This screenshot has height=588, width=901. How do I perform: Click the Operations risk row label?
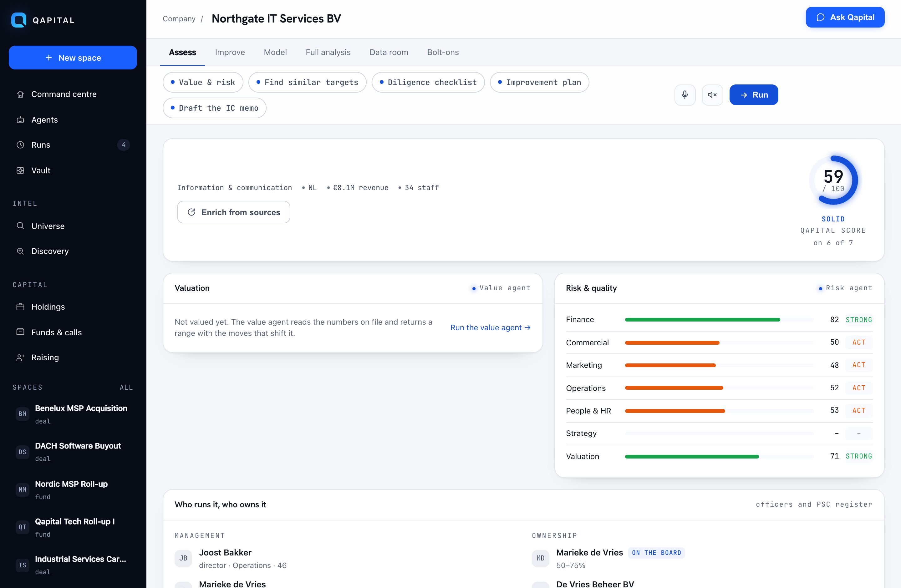tap(586, 388)
